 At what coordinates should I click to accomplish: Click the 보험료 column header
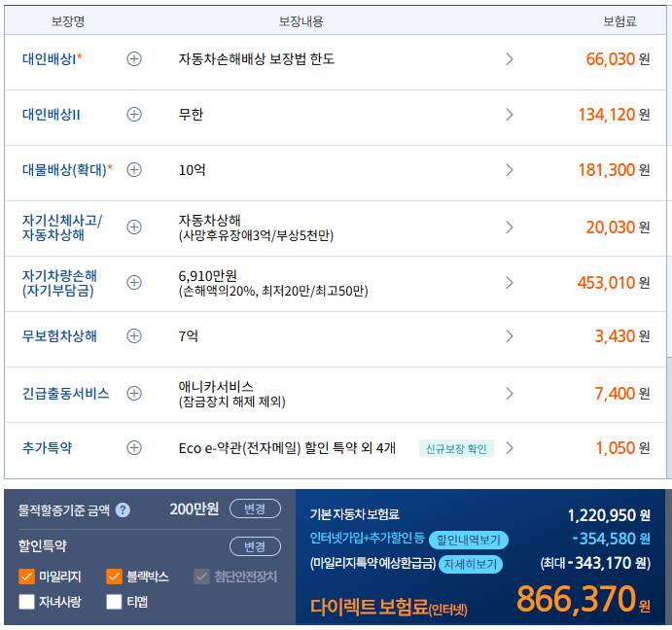pyautogui.click(x=619, y=21)
